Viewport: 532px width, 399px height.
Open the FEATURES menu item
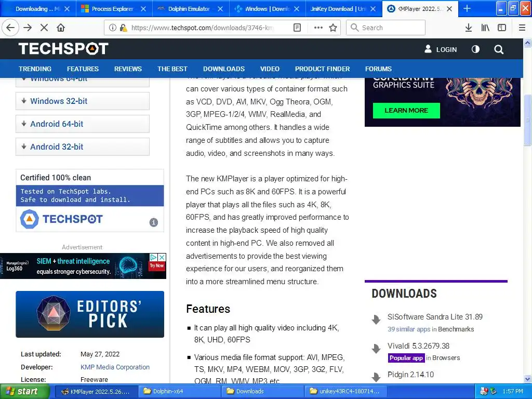coord(83,69)
